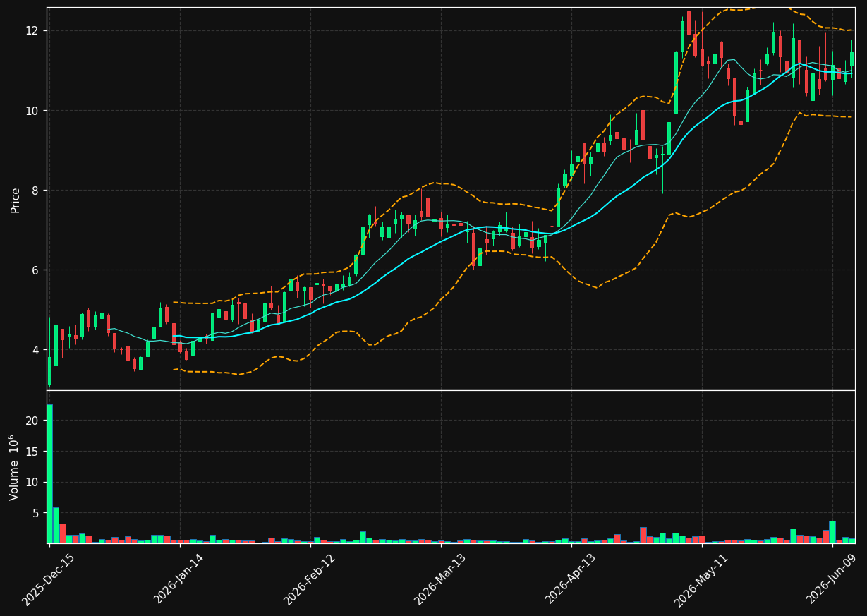Click the Price y-axis title

click(16, 200)
